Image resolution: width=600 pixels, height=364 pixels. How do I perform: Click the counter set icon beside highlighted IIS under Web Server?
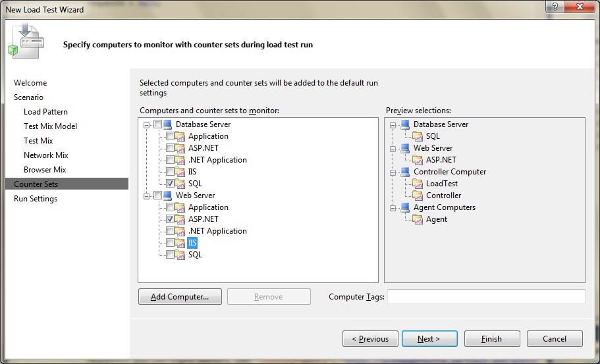click(x=180, y=243)
